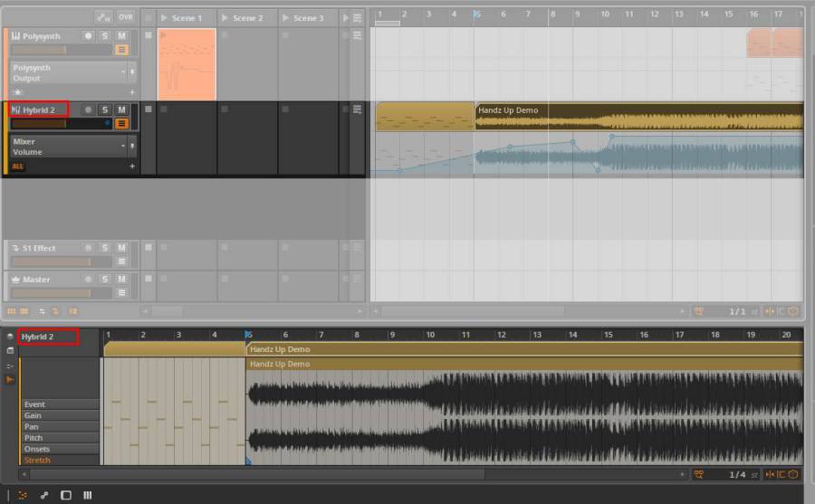
Task: Click the S1 Effect track icon
Action: [x=15, y=248]
